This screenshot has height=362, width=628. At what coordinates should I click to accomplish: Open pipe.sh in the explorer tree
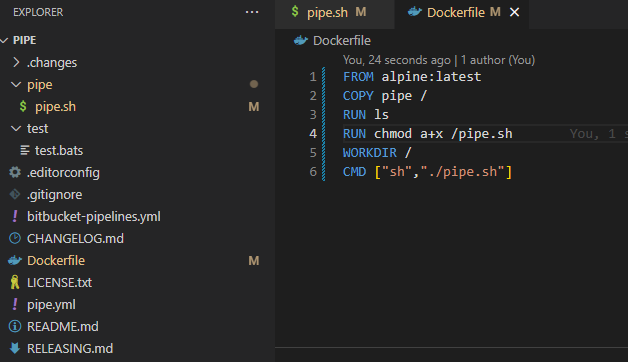[x=55, y=107]
